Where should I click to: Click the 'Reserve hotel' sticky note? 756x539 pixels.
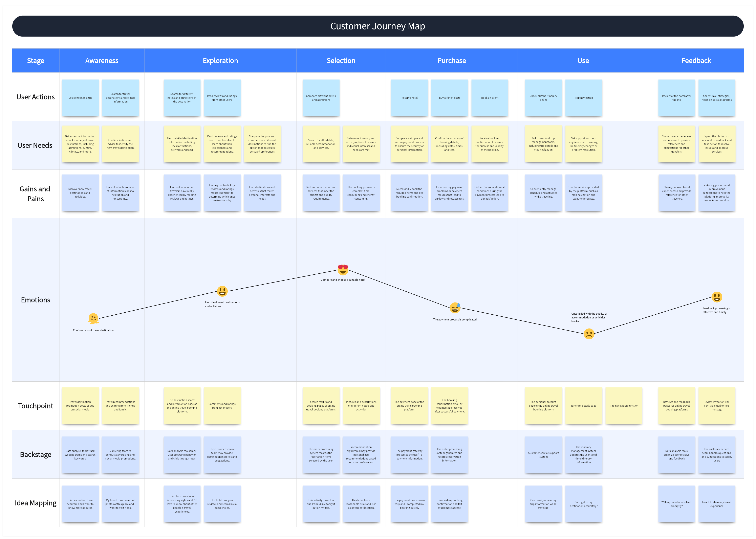coord(409,98)
